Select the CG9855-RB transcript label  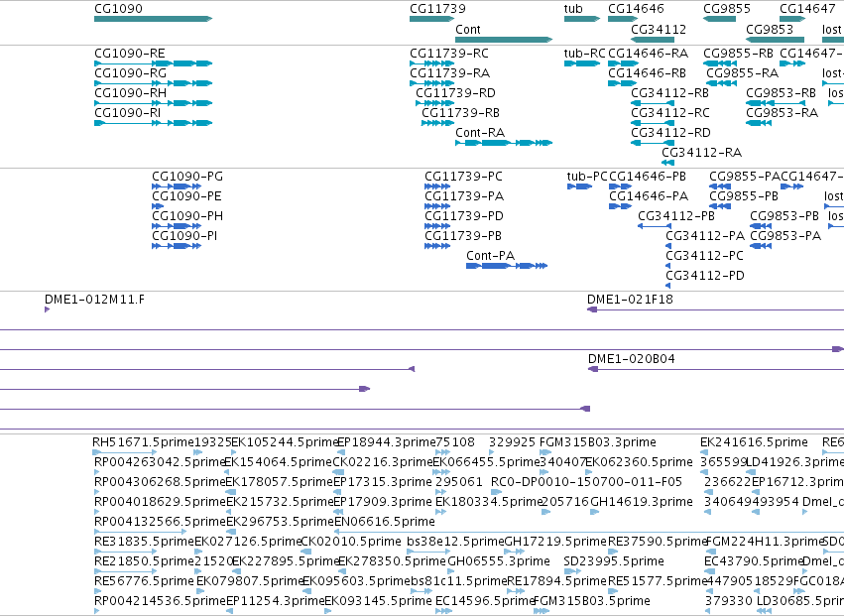[739, 54]
